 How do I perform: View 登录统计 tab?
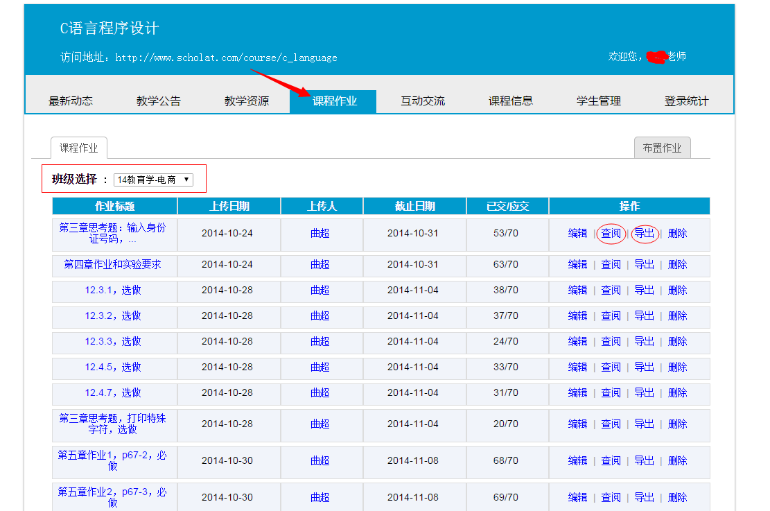686,101
